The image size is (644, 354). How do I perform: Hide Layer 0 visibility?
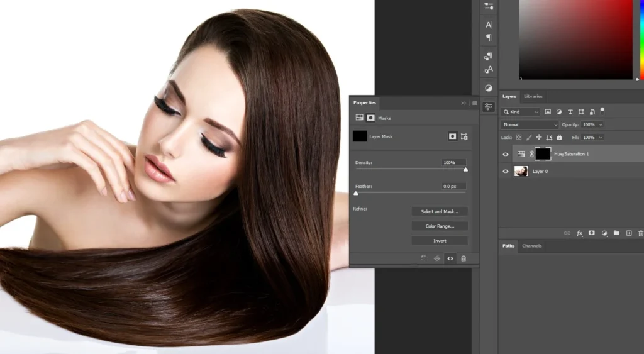point(506,171)
